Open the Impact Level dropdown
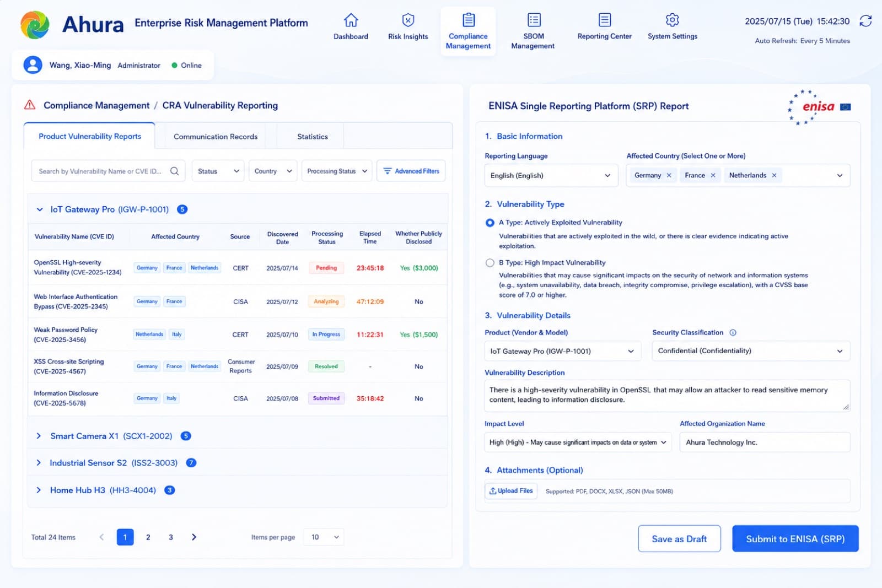Image resolution: width=882 pixels, height=588 pixels. tap(578, 442)
